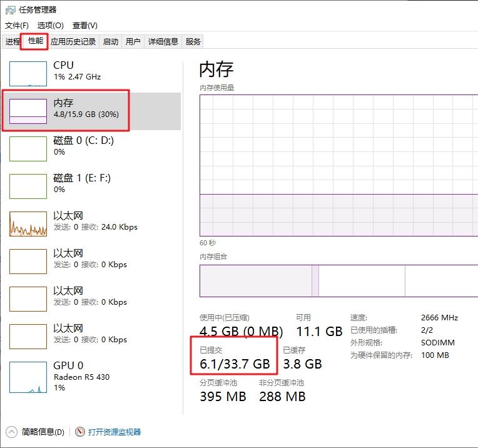
Task: Select the 磁盘 1 (E: F:) graph thumbnail
Action: (28, 186)
